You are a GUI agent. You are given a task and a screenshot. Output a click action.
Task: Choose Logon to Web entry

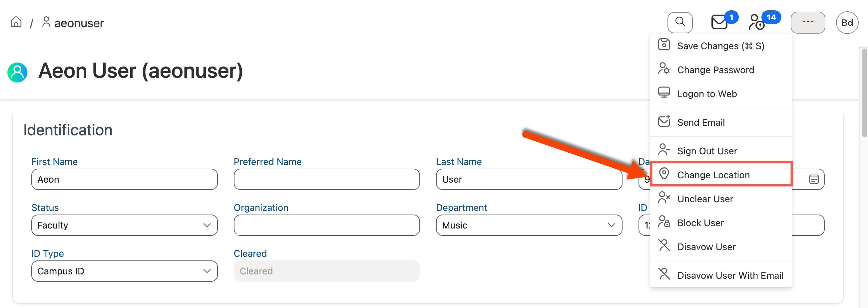pos(706,93)
